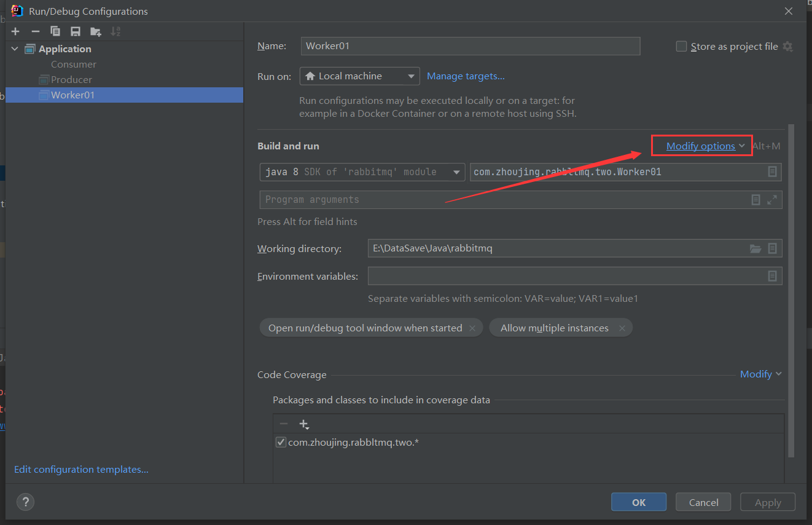Remove the selected coverage pattern
Viewport: 812px width, 525px height.
283,424
